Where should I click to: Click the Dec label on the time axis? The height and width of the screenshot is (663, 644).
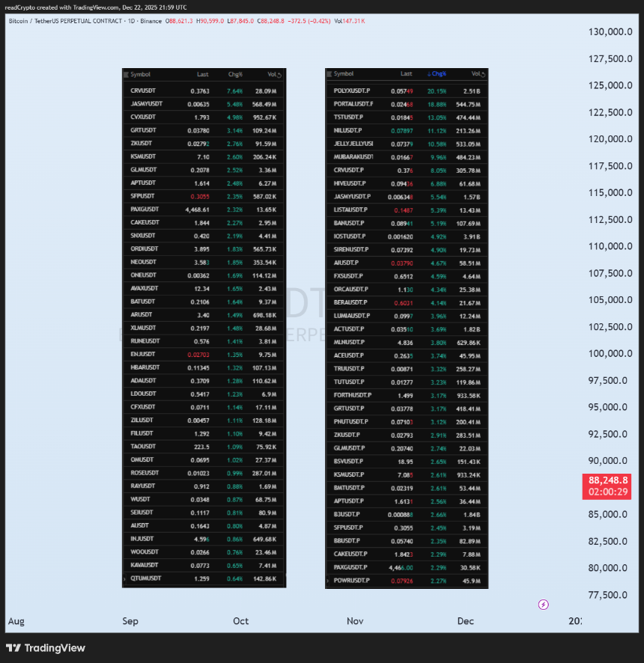[466, 620]
